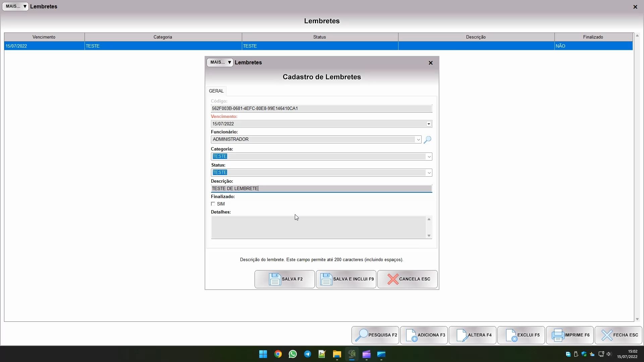Open the Vencimento date dropdown arrow

(x=429, y=124)
